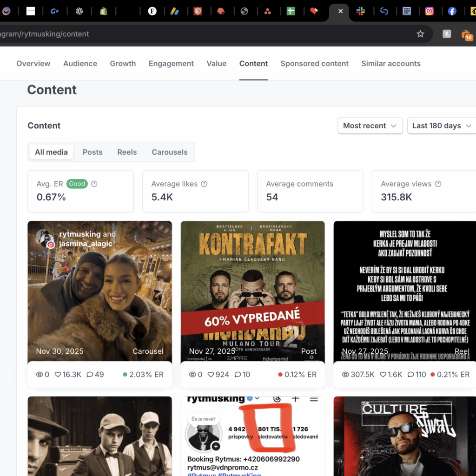476x476 pixels.
Task: Open the Kontrafakt 60% Vypredané post thumbnail
Action: (x=252, y=291)
